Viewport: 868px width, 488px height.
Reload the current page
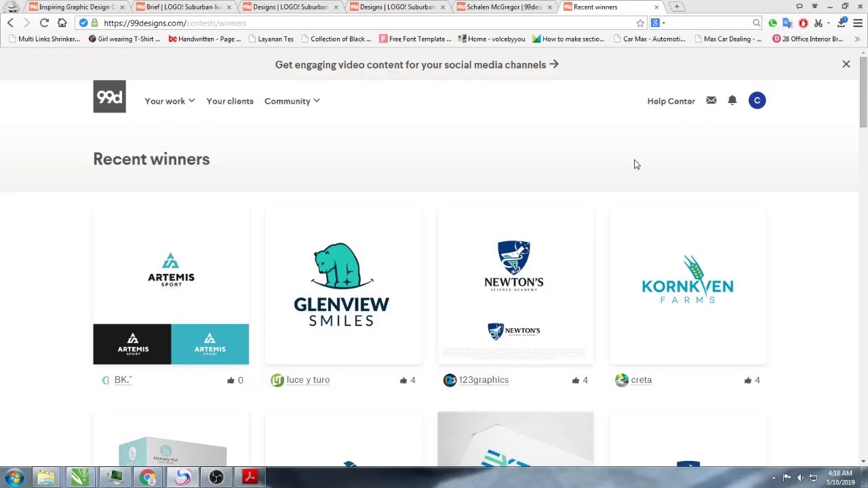(44, 23)
